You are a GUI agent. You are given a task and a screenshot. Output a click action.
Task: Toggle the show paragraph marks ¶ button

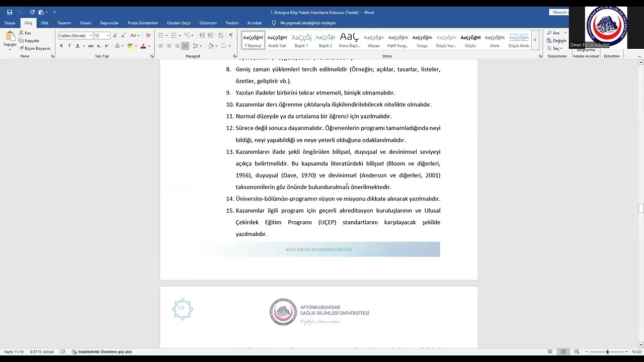231,35
